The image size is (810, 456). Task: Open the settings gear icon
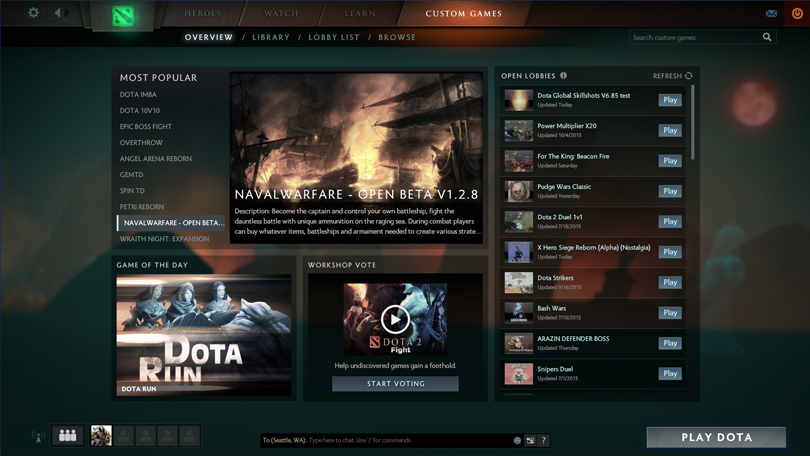[34, 12]
